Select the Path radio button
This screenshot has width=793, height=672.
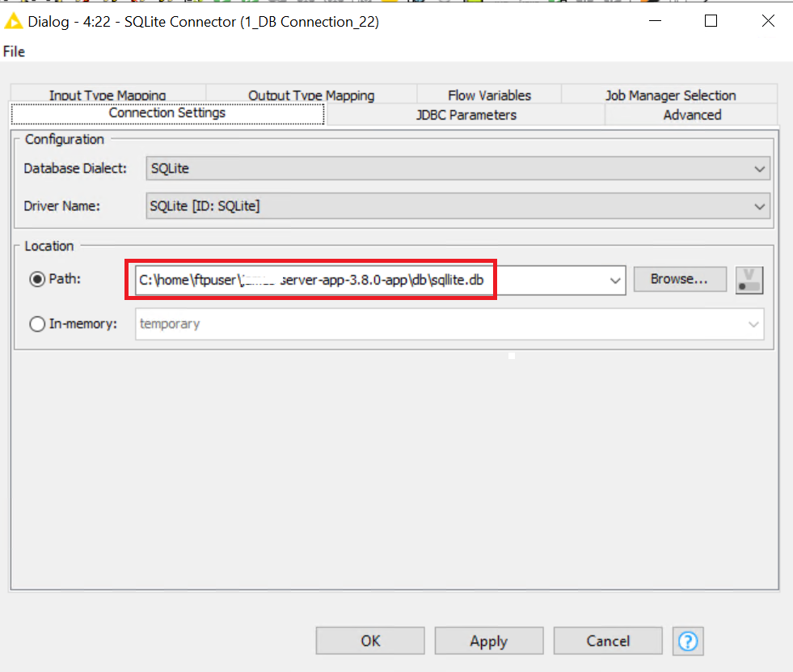click(x=37, y=279)
